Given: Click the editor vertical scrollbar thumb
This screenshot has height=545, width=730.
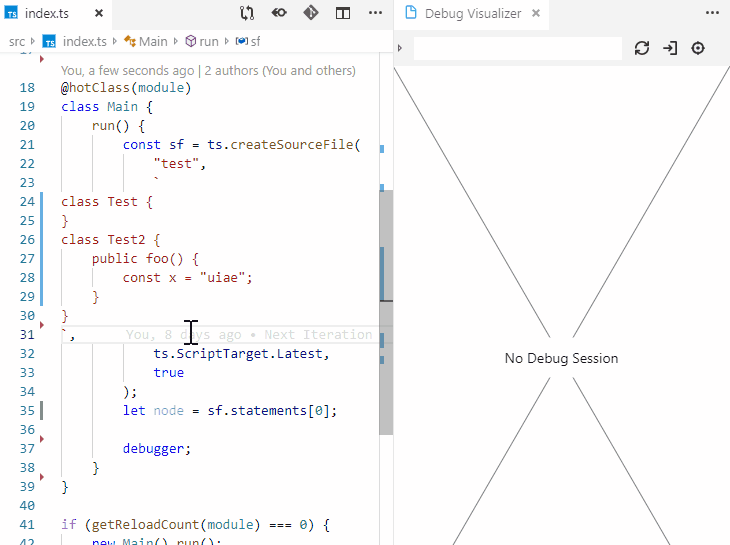Looking at the screenshot, I should 386,312.
